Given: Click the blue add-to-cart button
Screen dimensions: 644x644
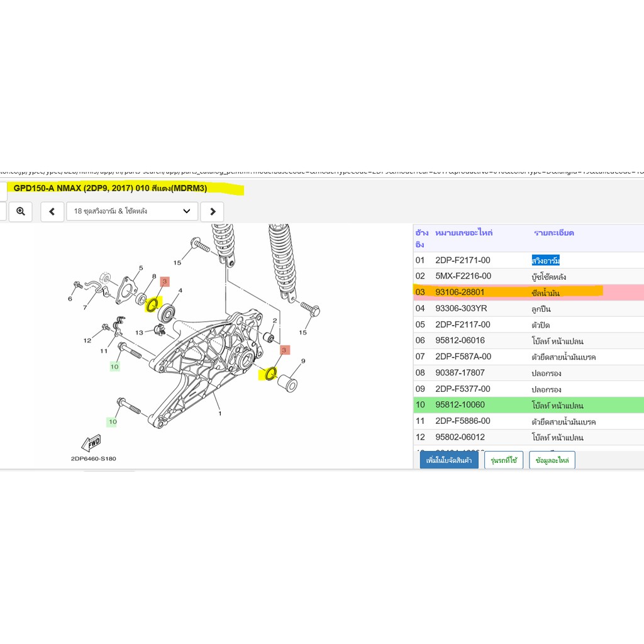Looking at the screenshot, I should pos(449,460).
